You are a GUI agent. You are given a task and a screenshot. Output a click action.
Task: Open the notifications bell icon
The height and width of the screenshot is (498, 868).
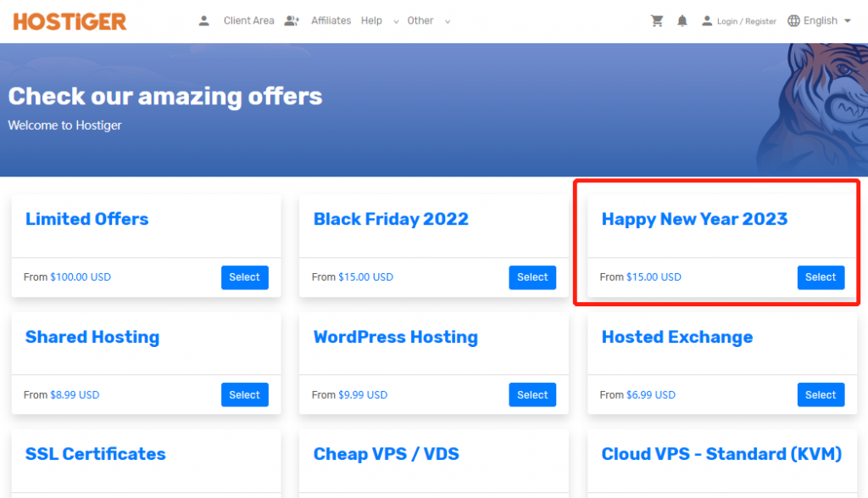point(682,21)
